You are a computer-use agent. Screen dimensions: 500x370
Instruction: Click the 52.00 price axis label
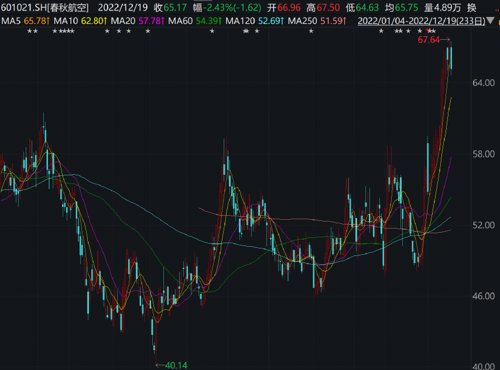pyautogui.click(x=483, y=225)
